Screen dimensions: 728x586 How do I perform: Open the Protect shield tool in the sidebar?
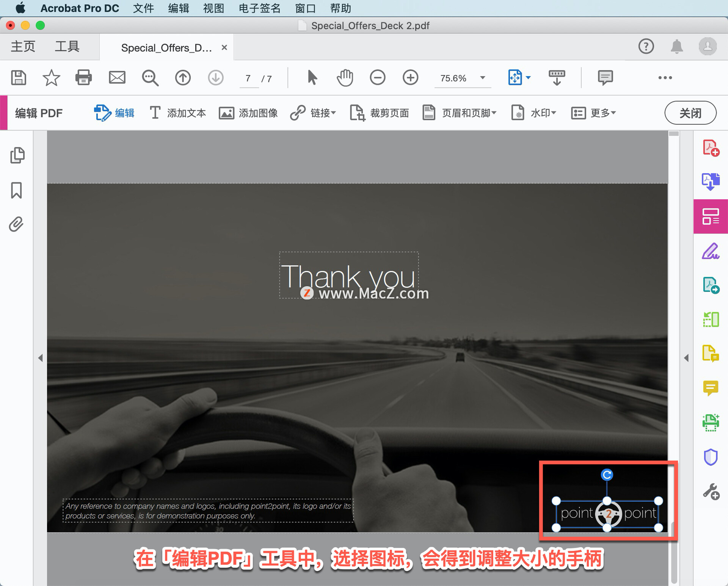[x=711, y=457]
